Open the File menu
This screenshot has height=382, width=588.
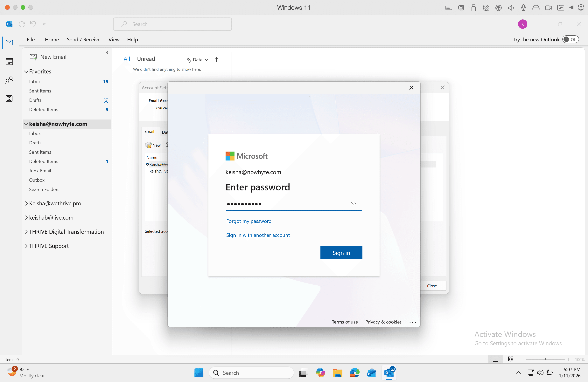tap(31, 39)
